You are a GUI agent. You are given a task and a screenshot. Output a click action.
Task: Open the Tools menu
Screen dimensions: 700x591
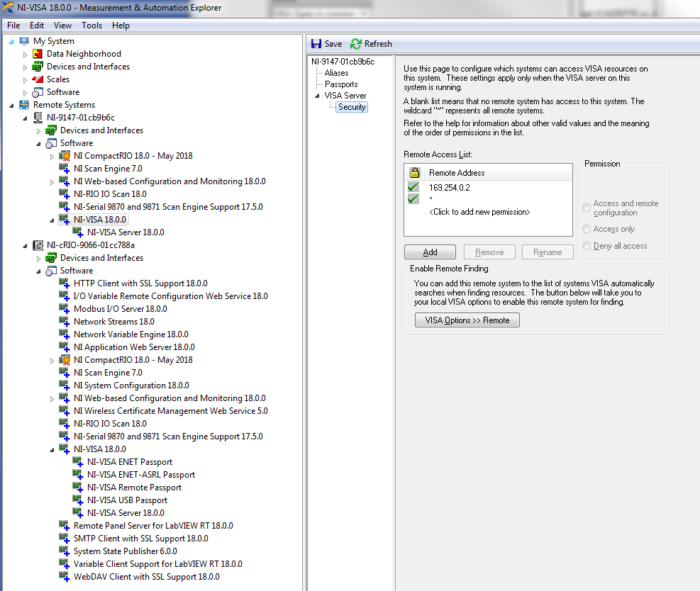(x=91, y=26)
